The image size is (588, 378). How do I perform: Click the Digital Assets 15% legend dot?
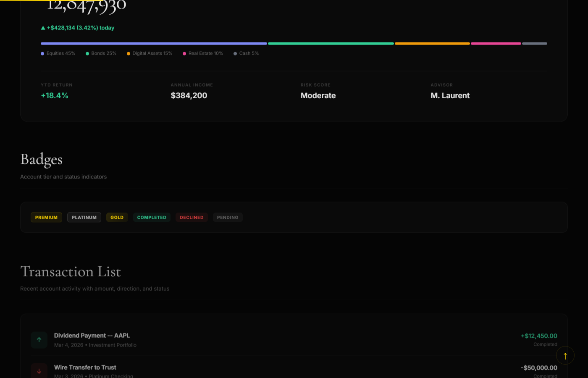point(129,54)
